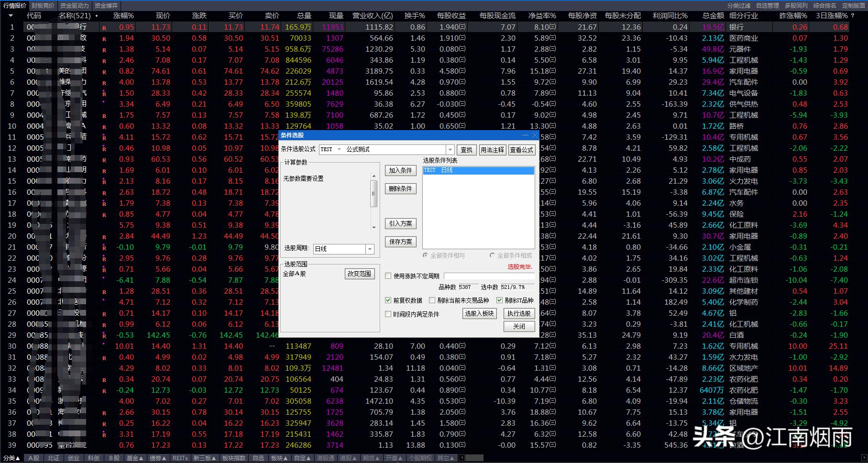Toggle the 剔除ST品种 checkbox
Viewport: 868px width, 463px height.
tap(500, 300)
